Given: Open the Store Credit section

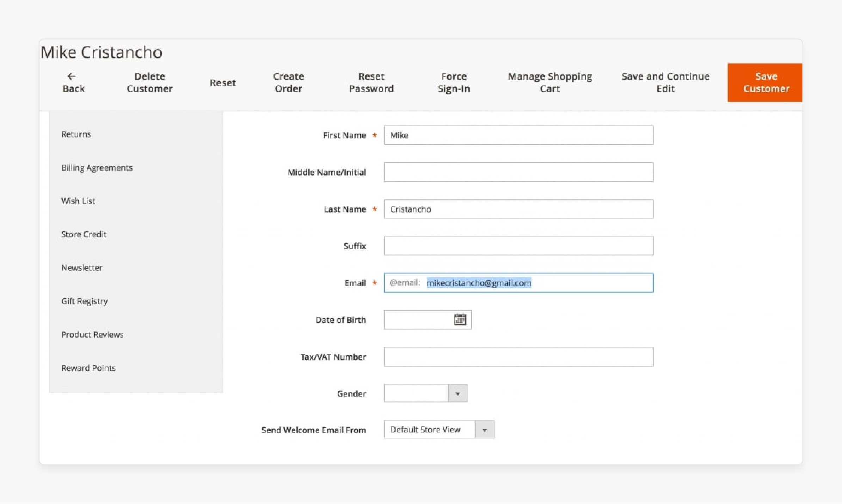Looking at the screenshot, I should pyautogui.click(x=84, y=234).
